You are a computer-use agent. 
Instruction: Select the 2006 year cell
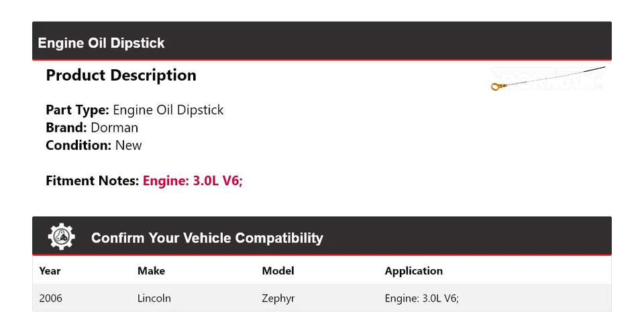tap(51, 298)
